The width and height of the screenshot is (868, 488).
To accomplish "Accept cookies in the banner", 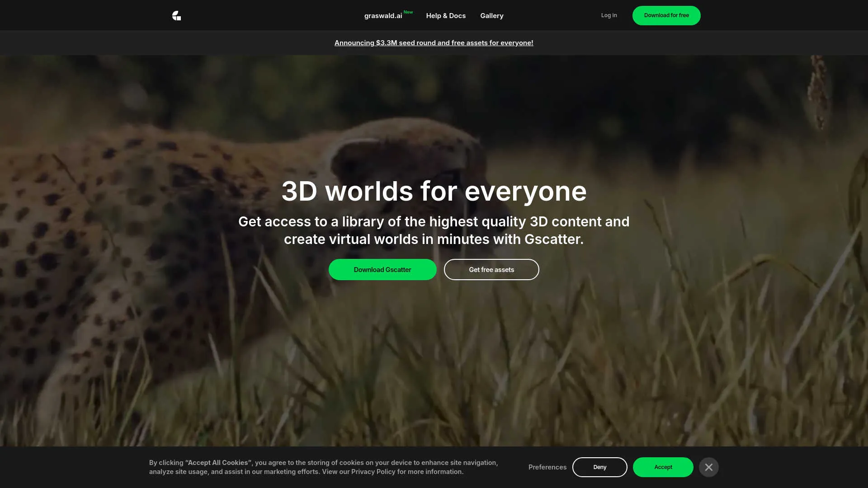I will (x=663, y=467).
